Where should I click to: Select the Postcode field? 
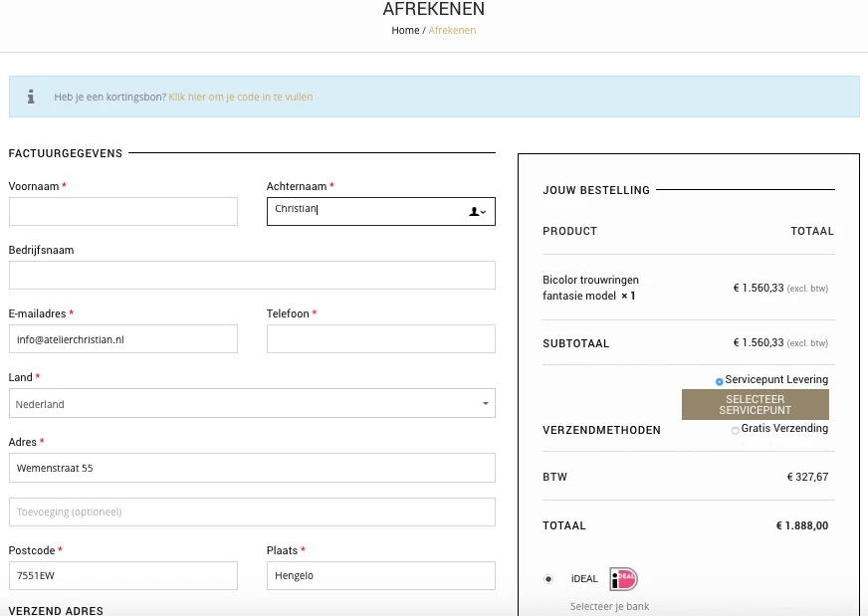(x=122, y=575)
